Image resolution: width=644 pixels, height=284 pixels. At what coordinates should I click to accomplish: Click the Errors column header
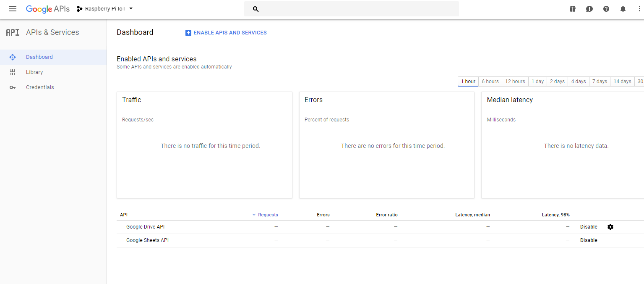[x=323, y=215]
